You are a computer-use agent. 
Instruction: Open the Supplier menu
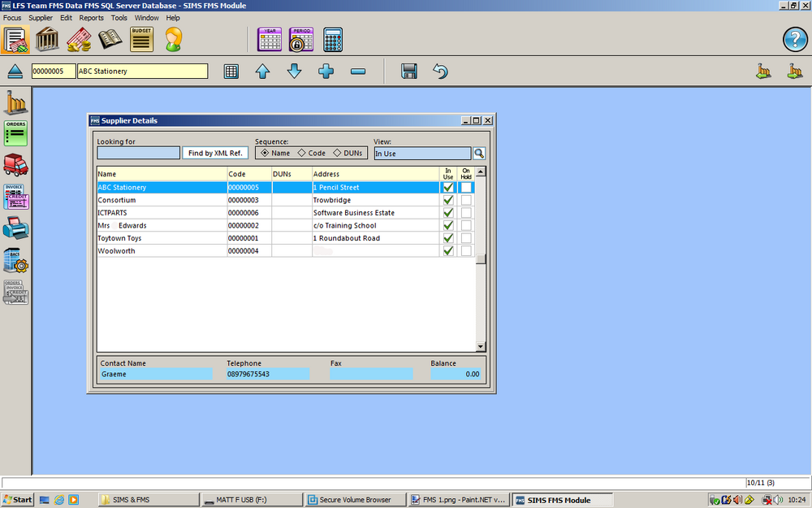point(41,18)
